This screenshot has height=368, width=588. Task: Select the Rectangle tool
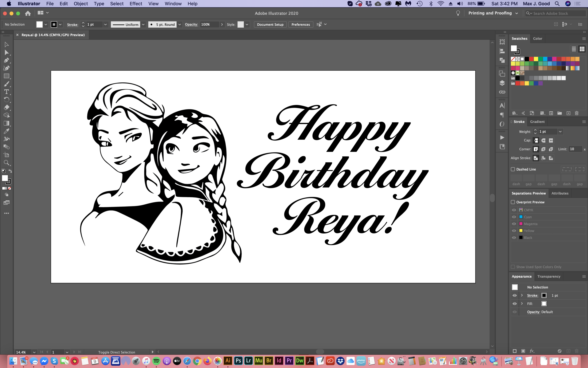point(7,76)
